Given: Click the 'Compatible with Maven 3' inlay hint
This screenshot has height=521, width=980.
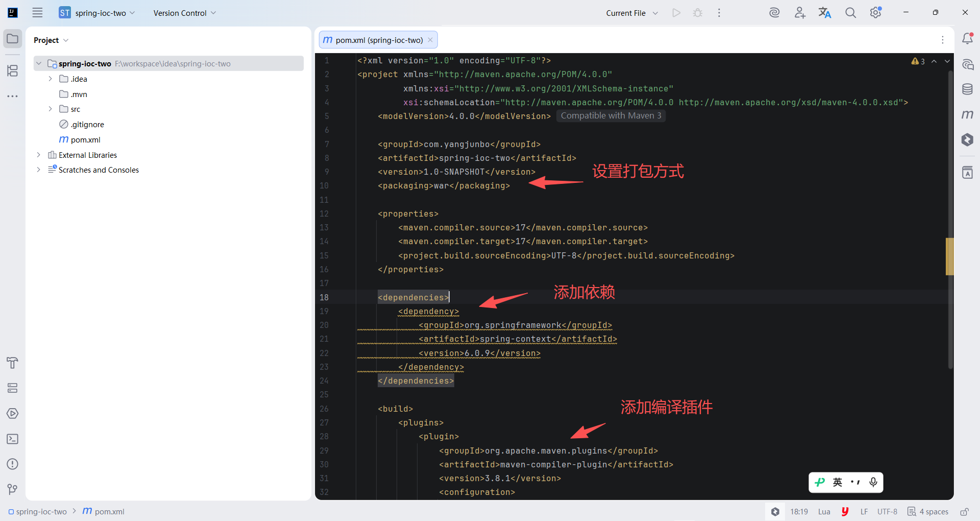Looking at the screenshot, I should 611,116.
